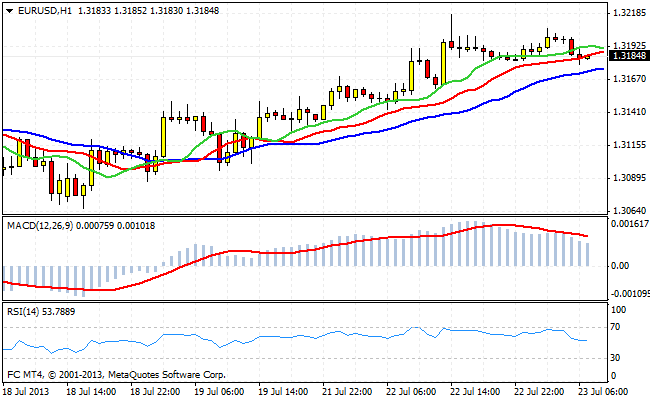The width and height of the screenshot is (650, 400).
Task: Click time axis label 18 Jul 14:00
Action: pyautogui.click(x=91, y=392)
